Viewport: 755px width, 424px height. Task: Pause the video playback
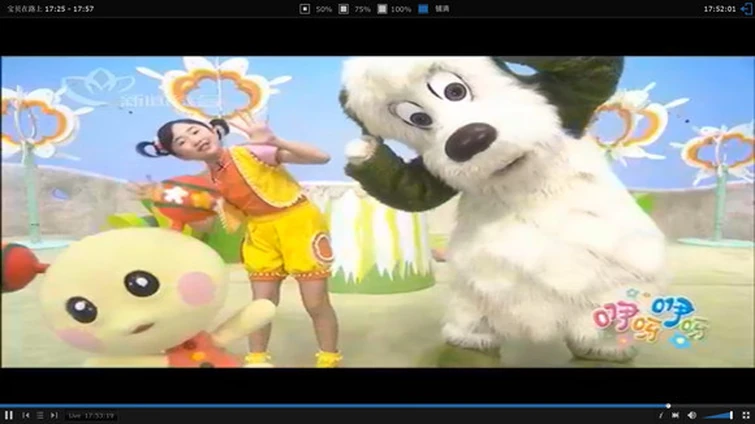pyautogui.click(x=9, y=415)
